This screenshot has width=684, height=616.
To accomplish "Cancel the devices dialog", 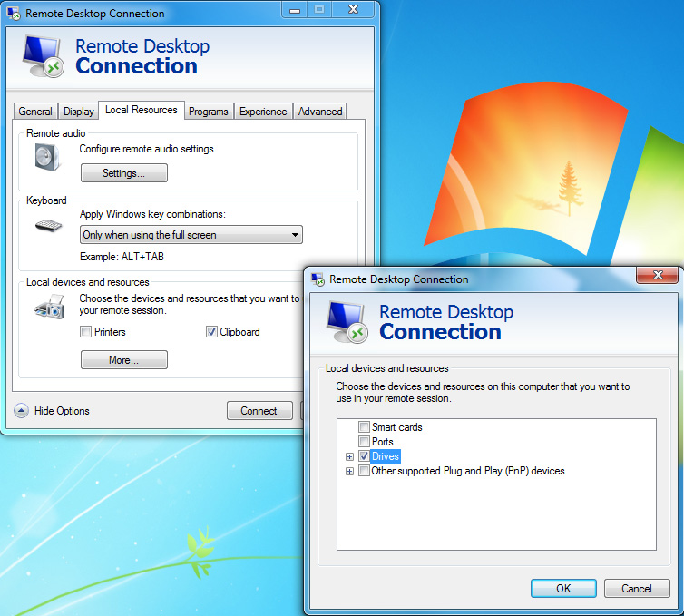I will click(x=637, y=588).
